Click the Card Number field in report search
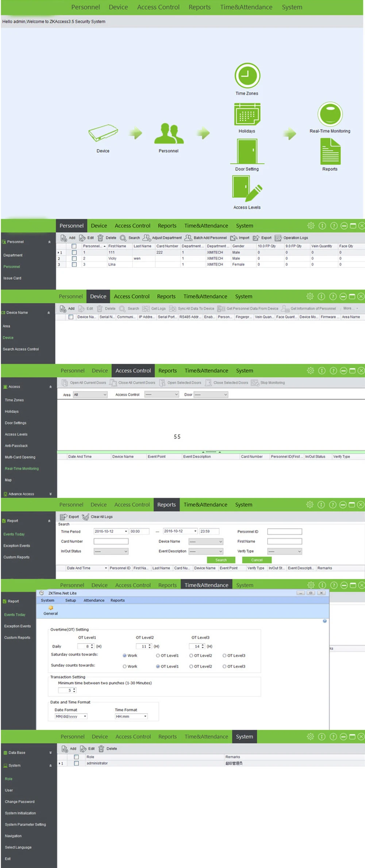365x868 pixels. 111,541
